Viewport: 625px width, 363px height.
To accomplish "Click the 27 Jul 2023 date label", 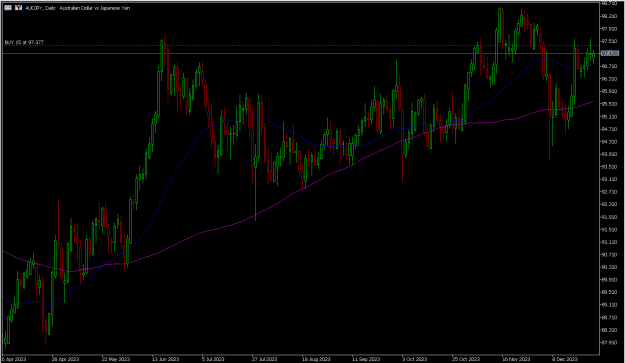I will (x=265, y=359).
